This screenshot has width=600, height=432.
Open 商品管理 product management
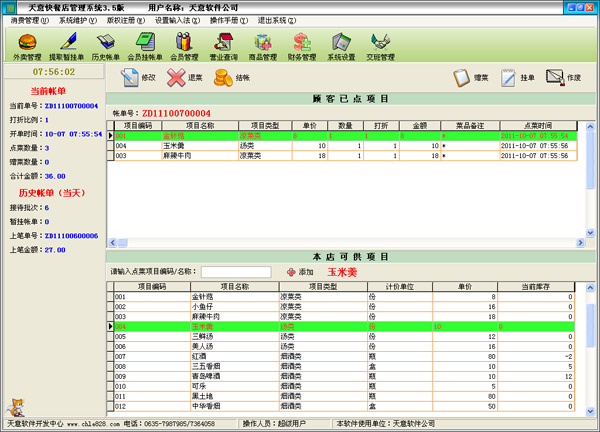263,44
